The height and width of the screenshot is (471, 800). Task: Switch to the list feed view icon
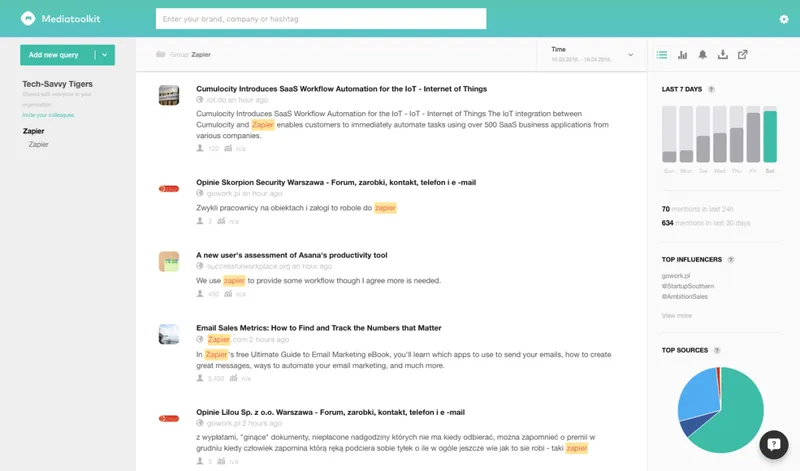click(662, 55)
